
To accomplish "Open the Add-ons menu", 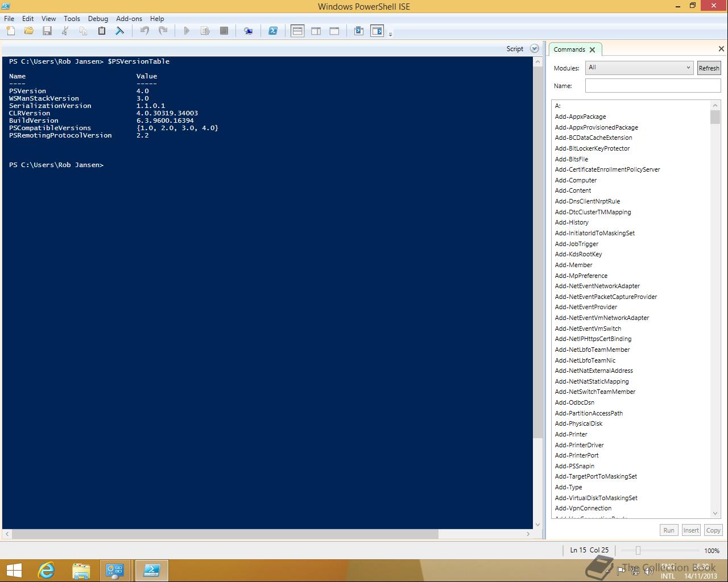I will 129,19.
